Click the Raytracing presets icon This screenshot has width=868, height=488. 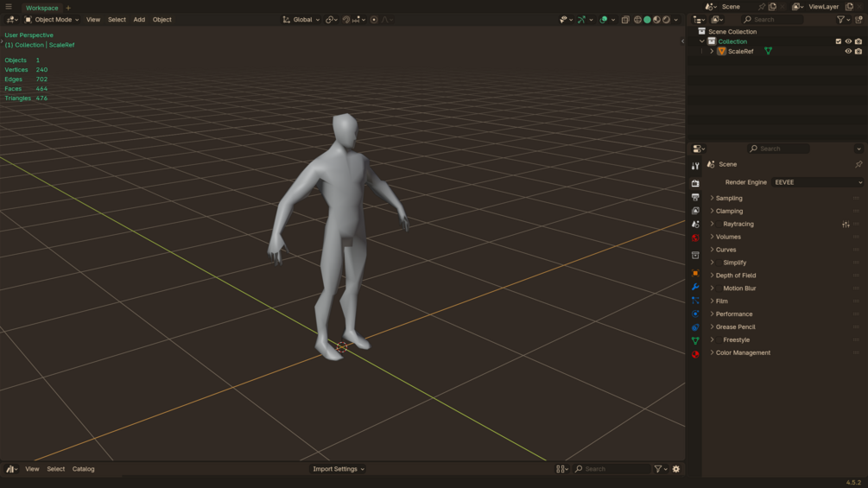(846, 224)
